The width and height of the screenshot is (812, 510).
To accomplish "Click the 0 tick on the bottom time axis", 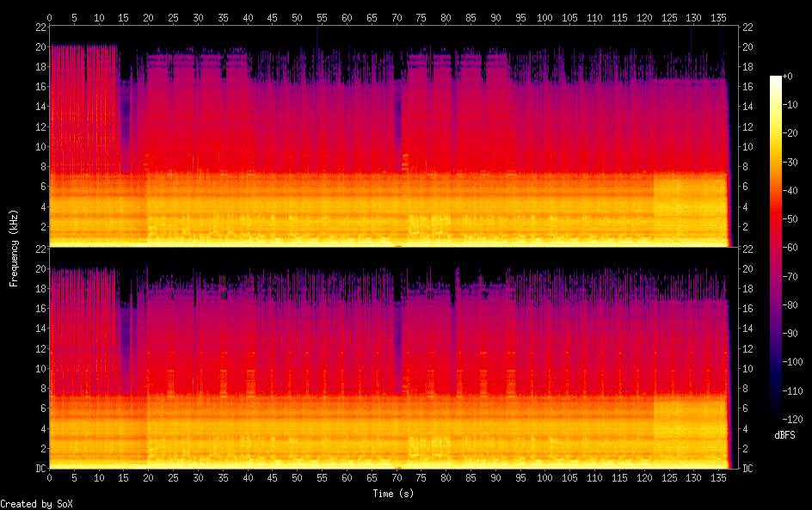I will click(x=50, y=477).
